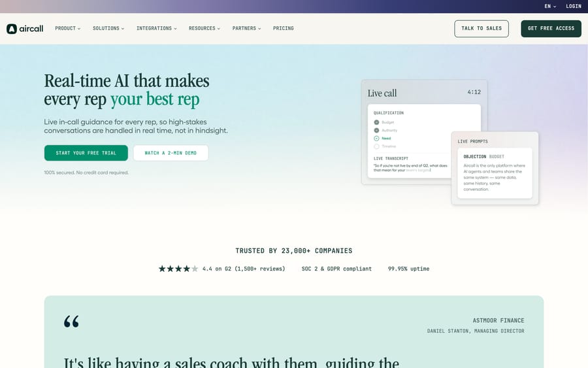Expand the Solutions menu

point(108,29)
